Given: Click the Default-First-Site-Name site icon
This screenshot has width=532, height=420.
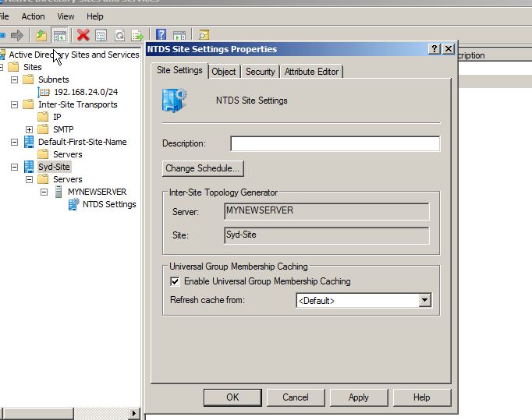Looking at the screenshot, I should pyautogui.click(x=29, y=142).
